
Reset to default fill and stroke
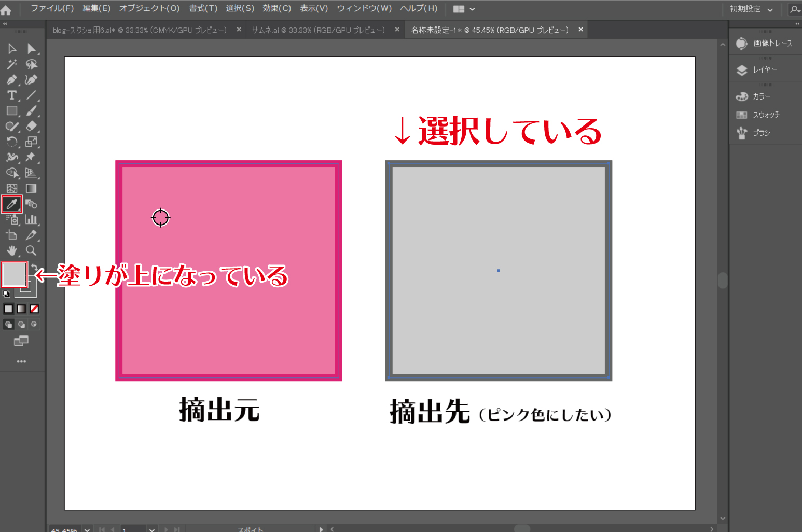pyautogui.click(x=6, y=294)
